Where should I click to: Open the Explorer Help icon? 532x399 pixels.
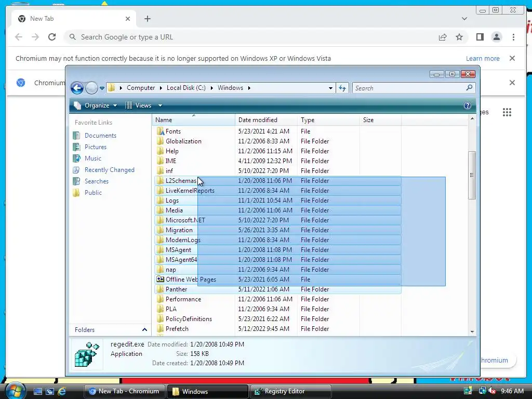467,105
